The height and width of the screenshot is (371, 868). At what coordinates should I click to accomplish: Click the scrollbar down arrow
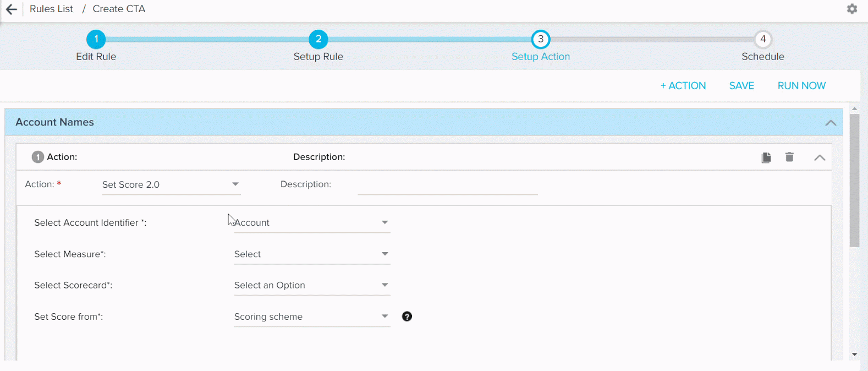854,354
